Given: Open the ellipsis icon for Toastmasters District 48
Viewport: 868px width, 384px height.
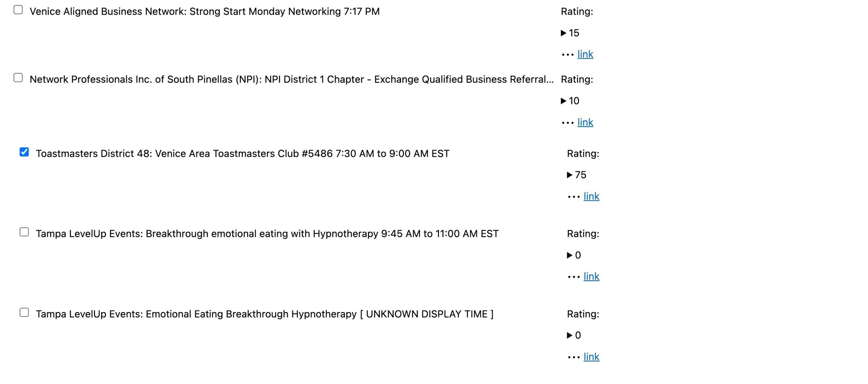Looking at the screenshot, I should click(x=574, y=197).
